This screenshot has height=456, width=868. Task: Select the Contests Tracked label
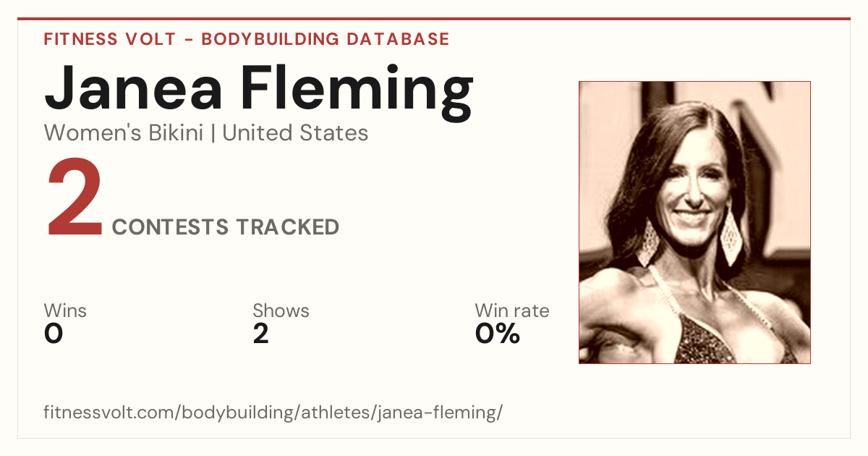226,227
